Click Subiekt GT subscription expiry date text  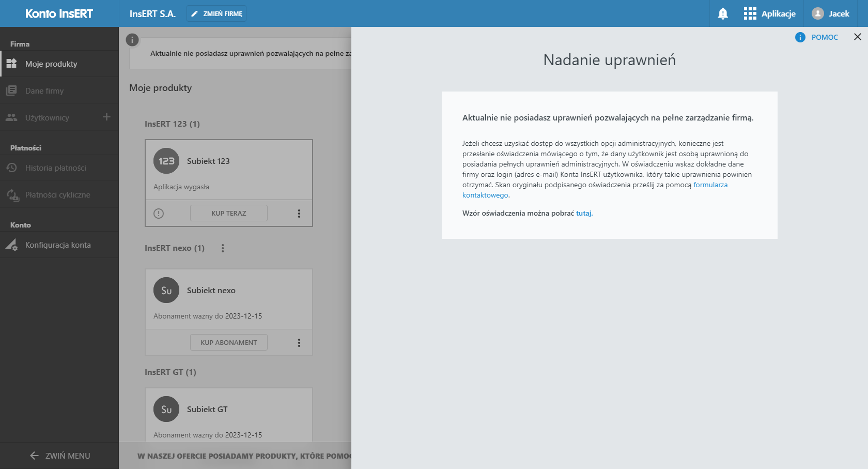tap(208, 435)
